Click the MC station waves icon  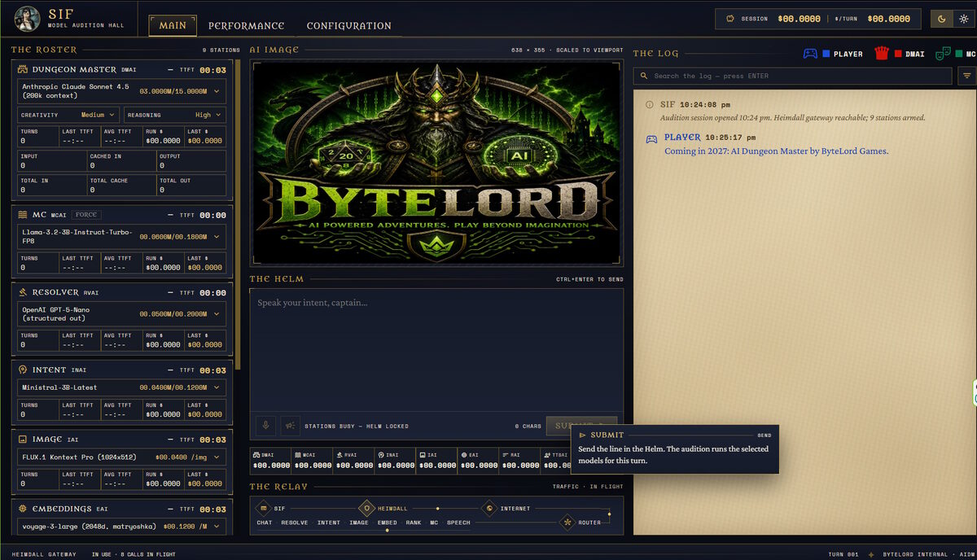pos(23,215)
